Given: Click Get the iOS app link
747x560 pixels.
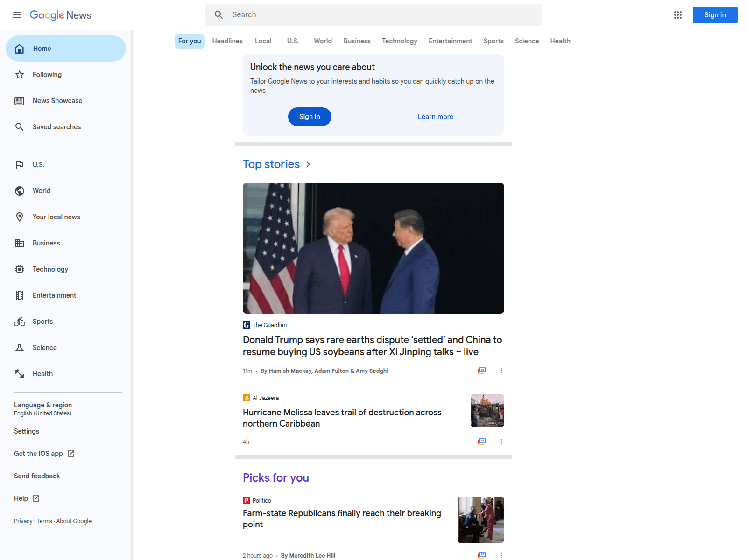Looking at the screenshot, I should point(44,454).
